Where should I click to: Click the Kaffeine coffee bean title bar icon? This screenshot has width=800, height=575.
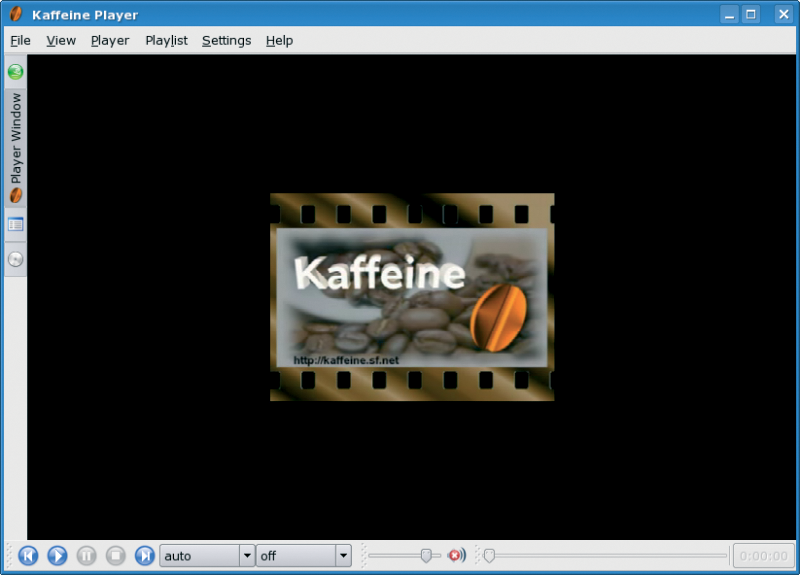click(x=16, y=14)
